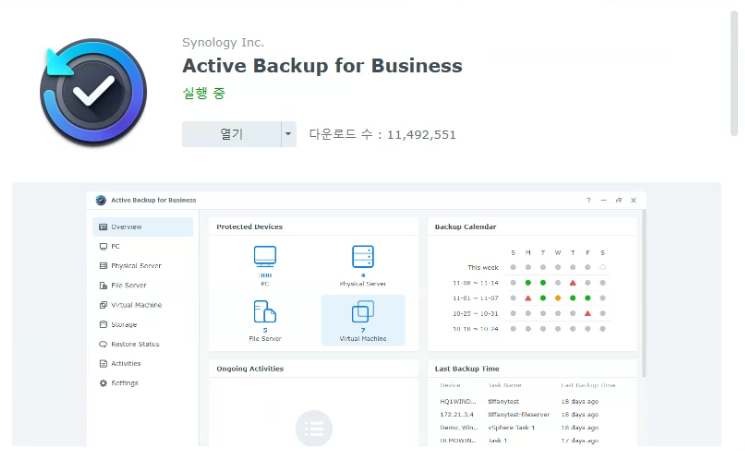Click the PC monitor icon under Protected Devices
The height and width of the screenshot is (451, 745).
tap(265, 256)
